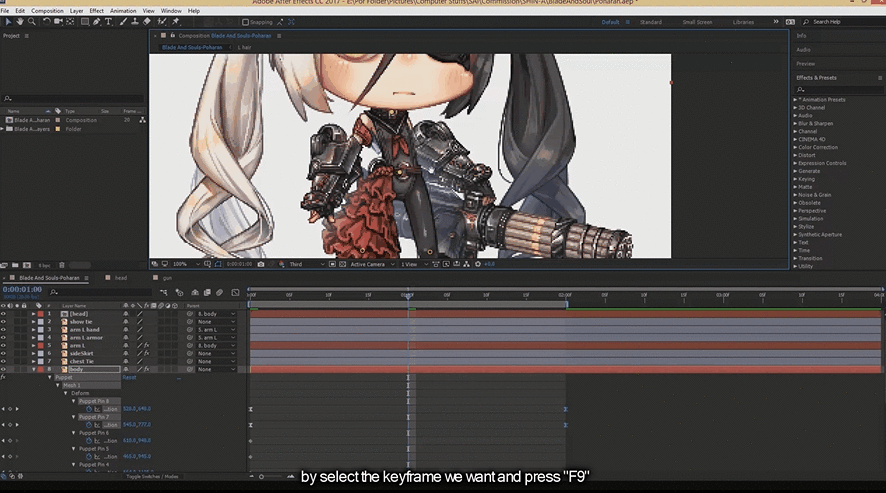The image size is (886, 493).
Task: Click the delete trash icon in Project panel
Action: [62, 265]
